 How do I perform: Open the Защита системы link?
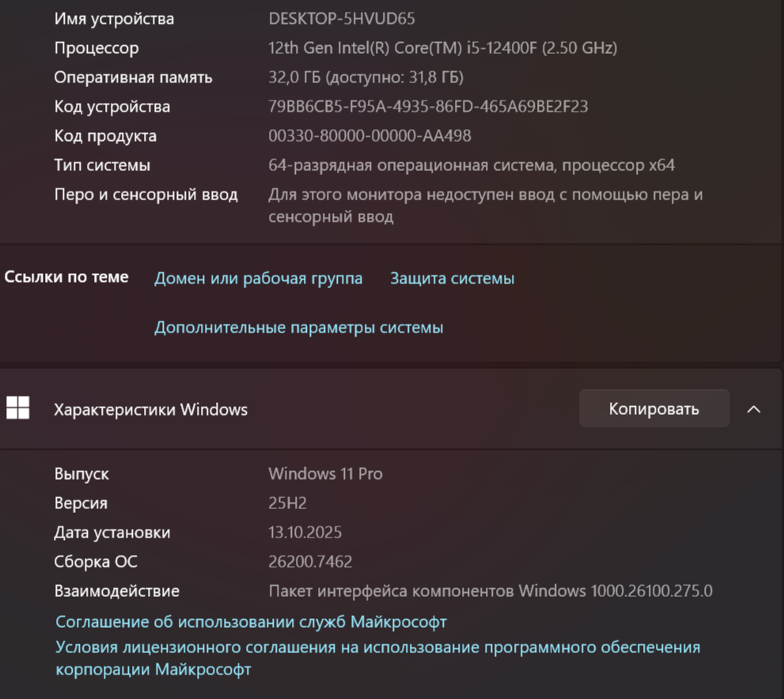(x=452, y=279)
